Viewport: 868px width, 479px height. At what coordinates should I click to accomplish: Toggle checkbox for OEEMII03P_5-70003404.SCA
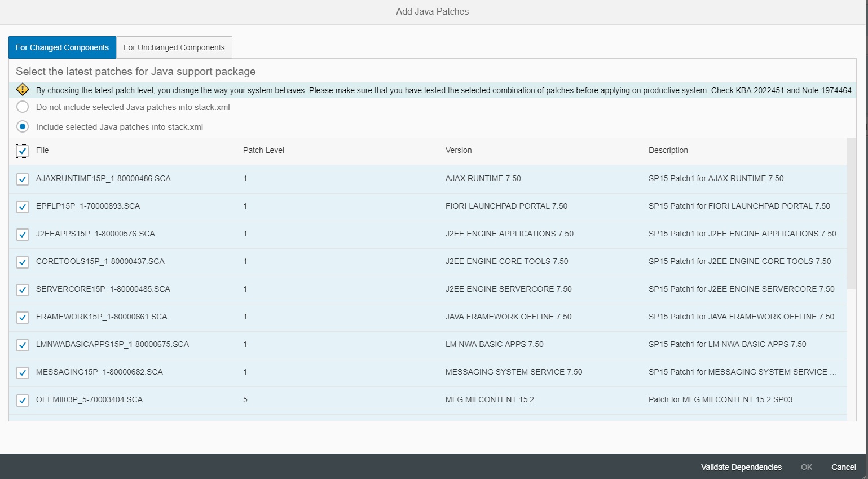23,401
